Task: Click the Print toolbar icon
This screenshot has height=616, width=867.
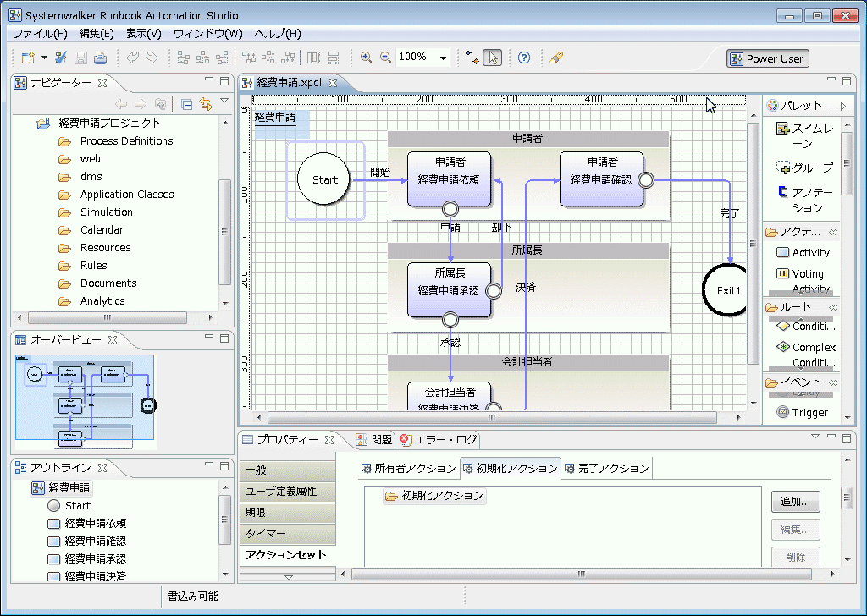Action: pos(100,58)
